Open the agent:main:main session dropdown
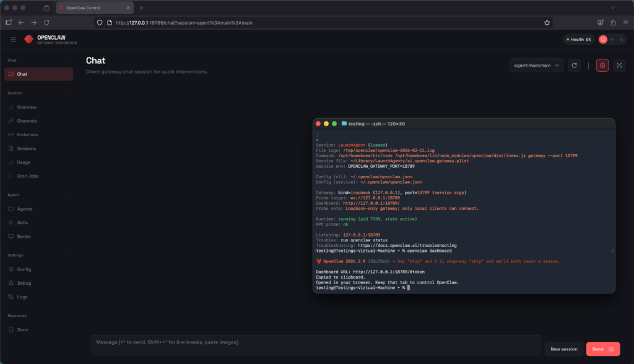Viewport: 634px width, 364px height. [536, 66]
